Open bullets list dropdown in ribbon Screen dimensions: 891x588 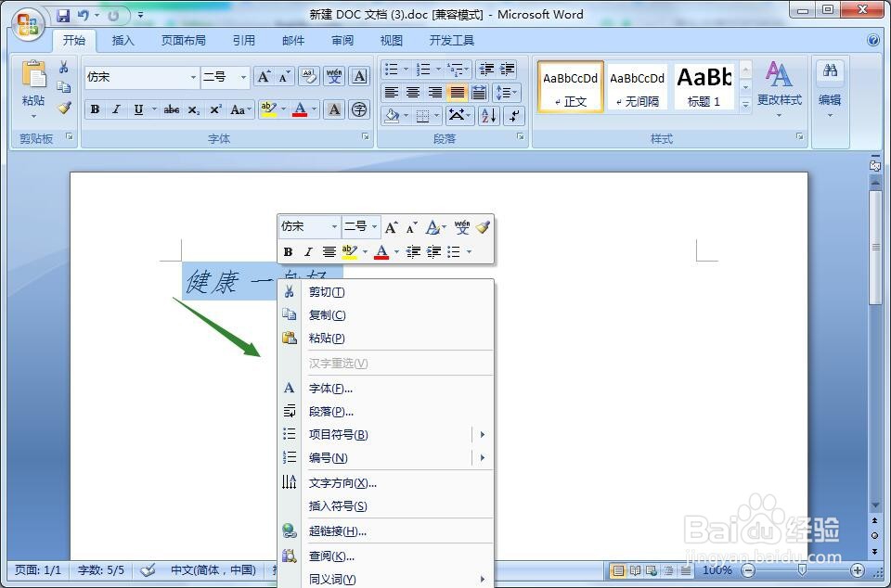[406, 70]
